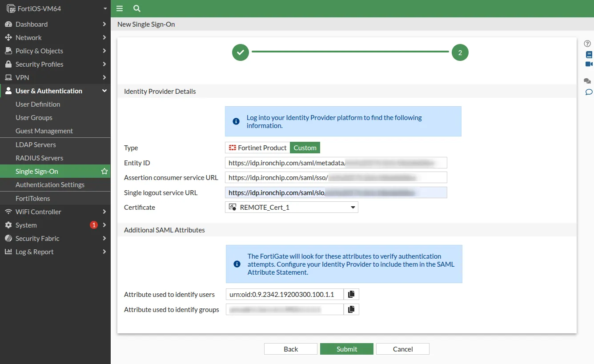Image resolution: width=594 pixels, height=364 pixels.
Task: Click the Policy & Objects icon
Action: [x=8, y=51]
